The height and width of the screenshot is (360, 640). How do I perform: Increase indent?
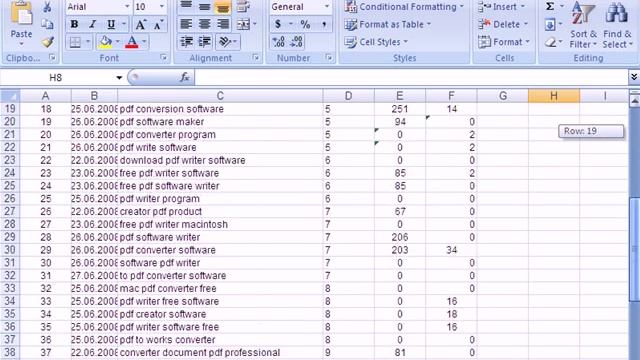pyautogui.click(x=204, y=42)
